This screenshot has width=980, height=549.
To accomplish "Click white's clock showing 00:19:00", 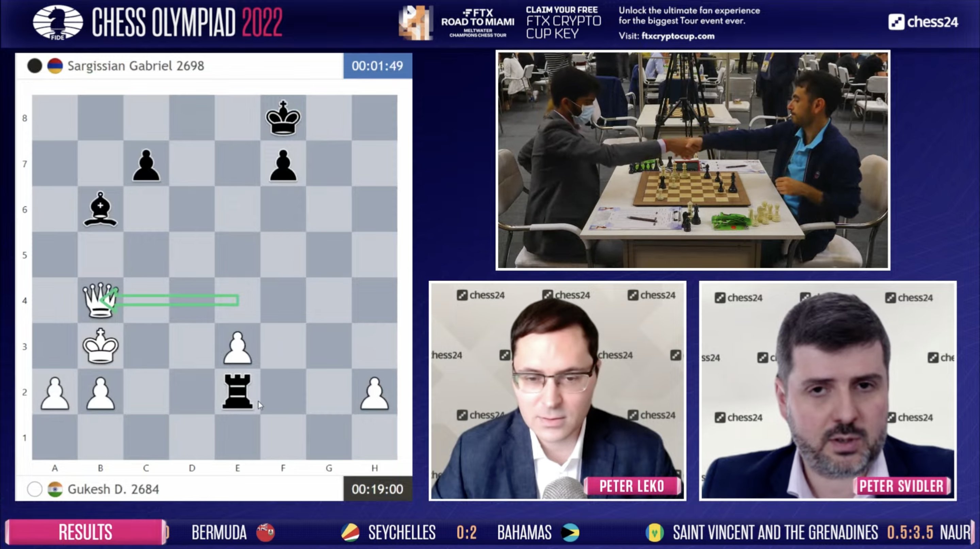I will (377, 489).
